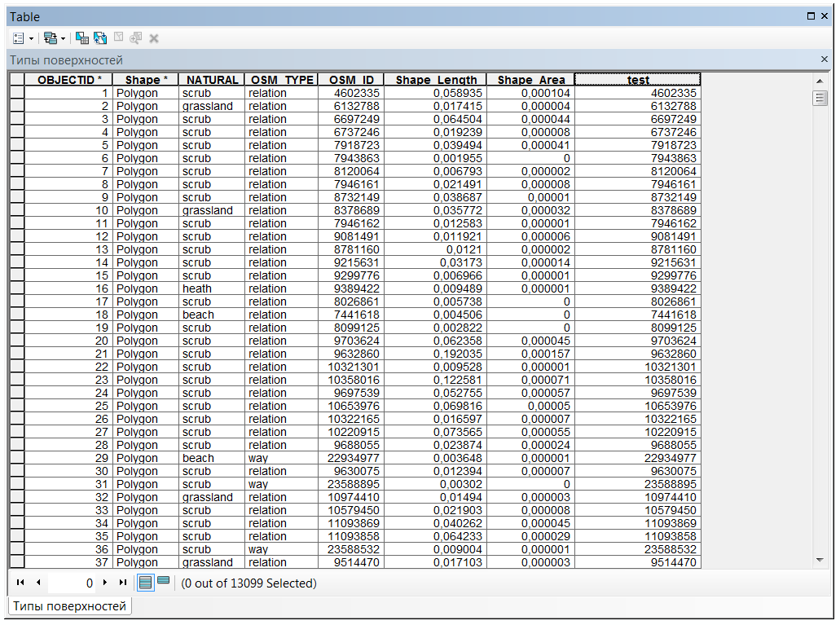Select row 5 using its row selector box
The image size is (840, 625).
pyautogui.click(x=16, y=145)
